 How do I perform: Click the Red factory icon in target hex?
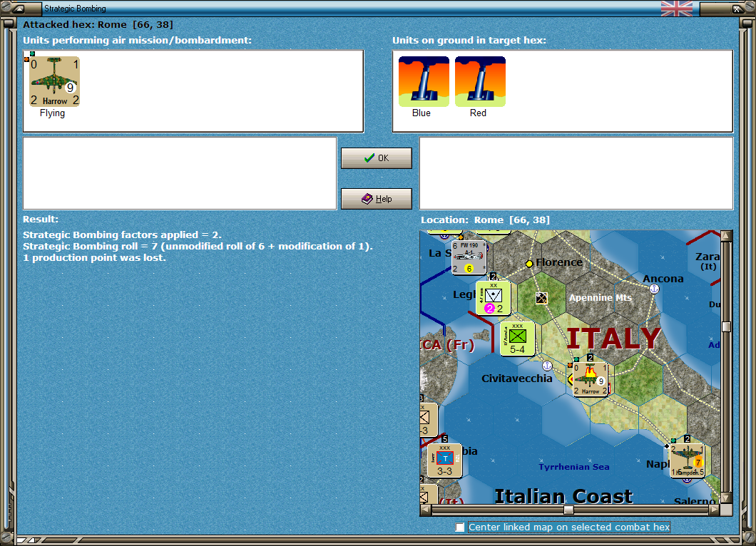coord(480,81)
